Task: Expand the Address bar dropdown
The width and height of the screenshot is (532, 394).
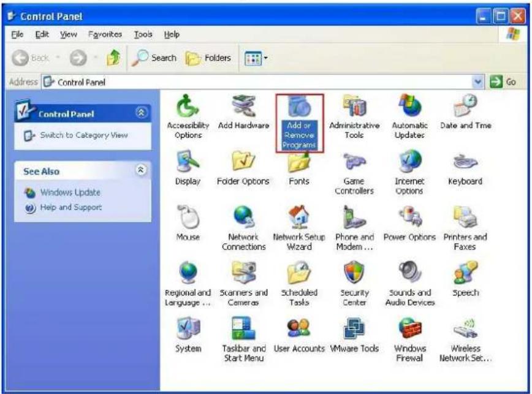Action: pyautogui.click(x=477, y=81)
